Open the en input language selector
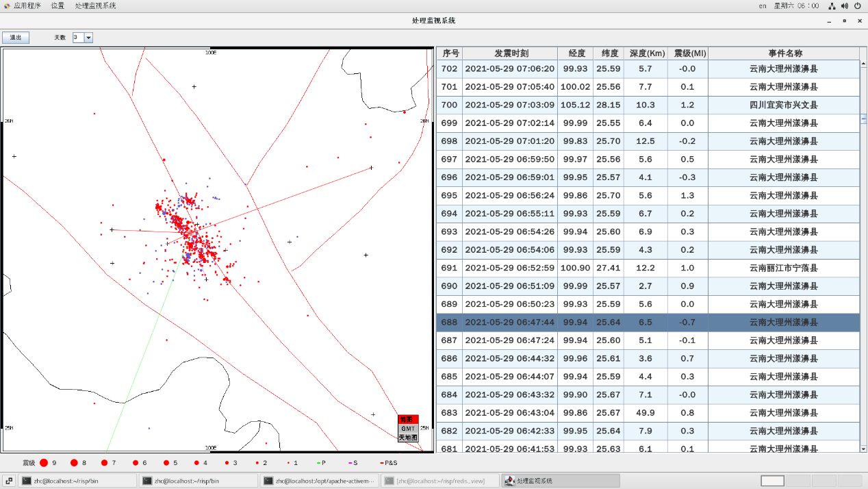The image size is (868, 489). click(763, 5)
